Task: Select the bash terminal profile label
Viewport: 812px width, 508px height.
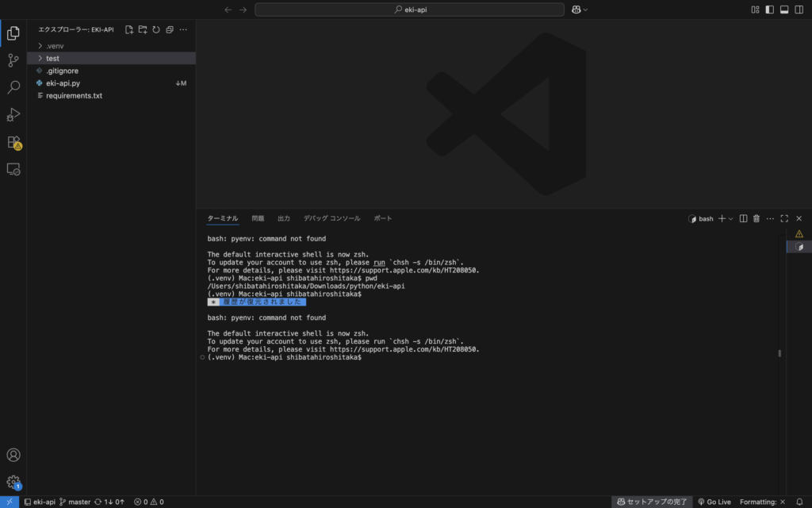Action: tap(701, 219)
